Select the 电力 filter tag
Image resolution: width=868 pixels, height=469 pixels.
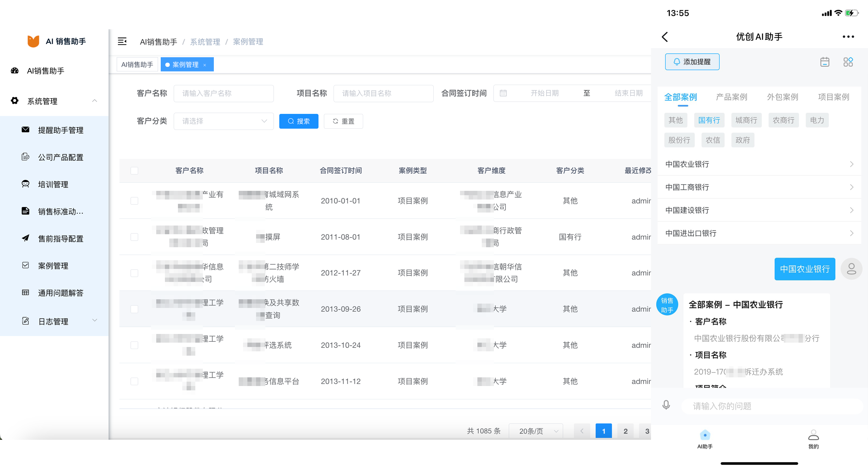(817, 120)
